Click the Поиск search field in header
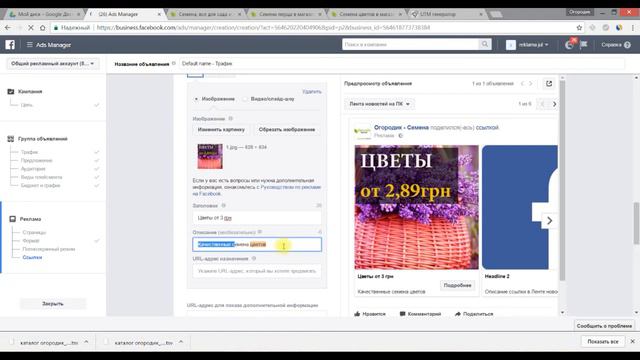The image size is (640, 360). pos(410,44)
